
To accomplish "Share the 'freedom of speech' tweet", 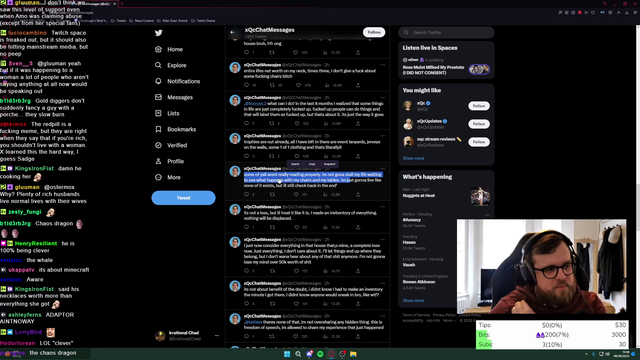I will click(358, 336).
